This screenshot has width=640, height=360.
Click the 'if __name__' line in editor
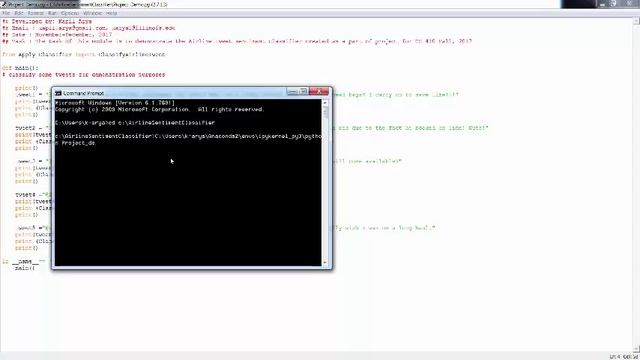23,261
